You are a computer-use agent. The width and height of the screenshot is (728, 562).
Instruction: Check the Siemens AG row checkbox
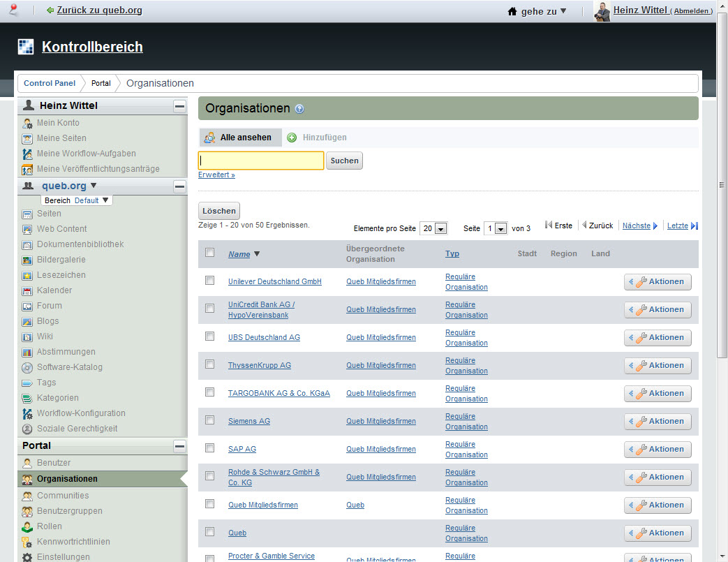click(x=209, y=420)
